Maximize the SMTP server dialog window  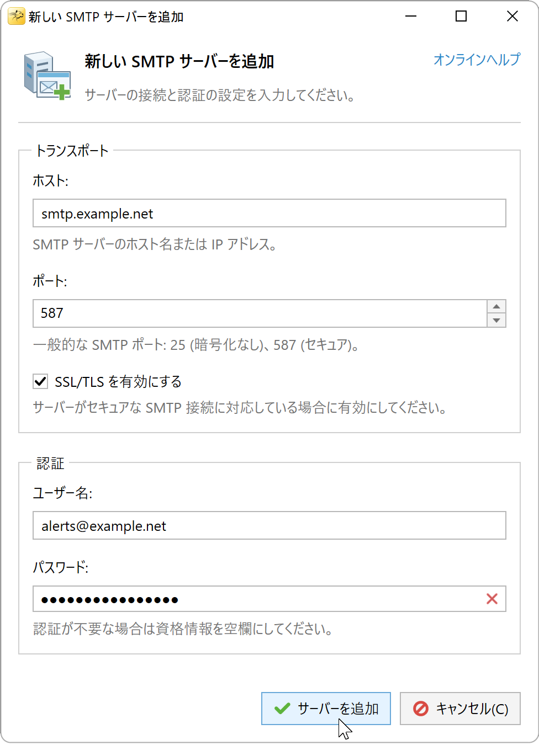tap(461, 17)
